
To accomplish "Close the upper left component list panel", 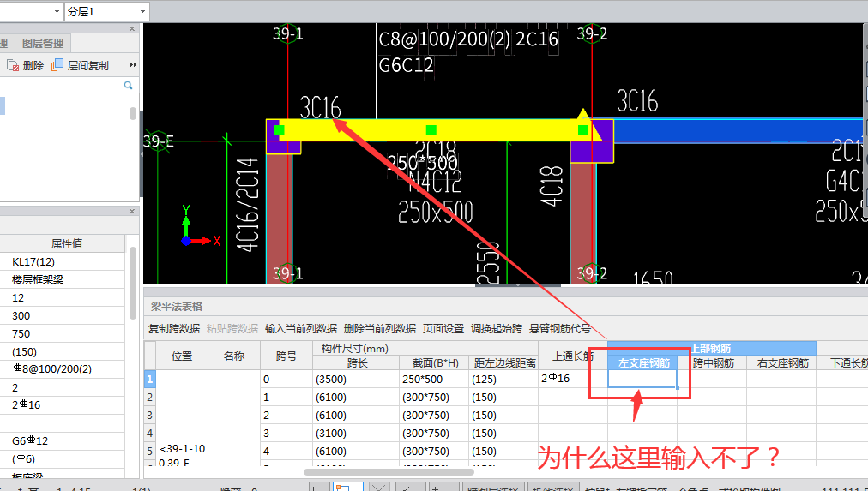I will (x=132, y=29).
